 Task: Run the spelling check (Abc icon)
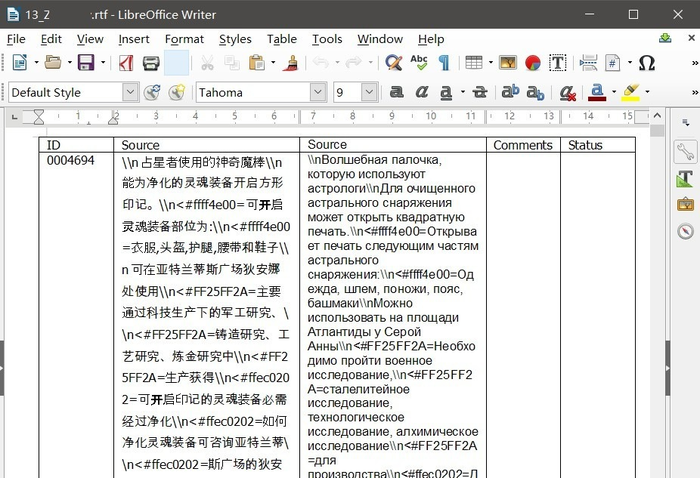point(419,63)
